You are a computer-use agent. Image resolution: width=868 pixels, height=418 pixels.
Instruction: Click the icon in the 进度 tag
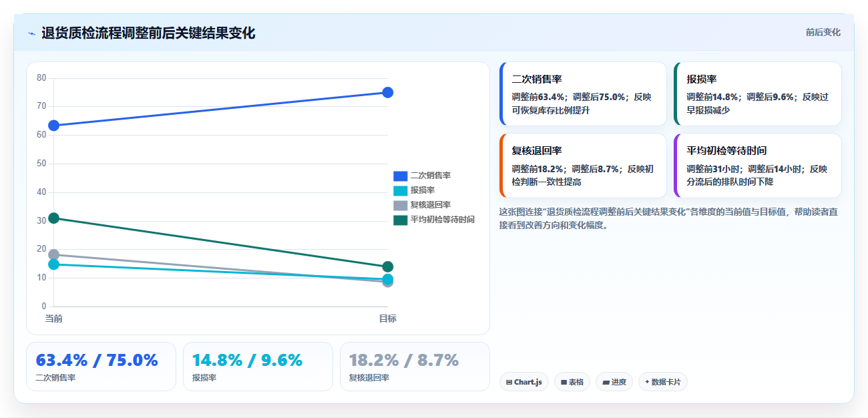point(606,383)
